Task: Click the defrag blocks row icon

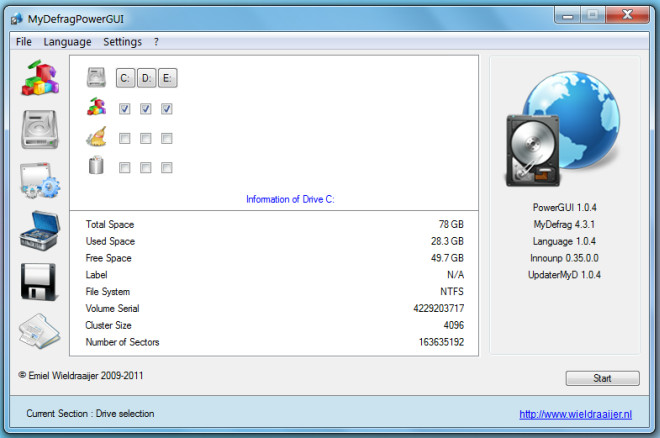Action: (x=96, y=107)
